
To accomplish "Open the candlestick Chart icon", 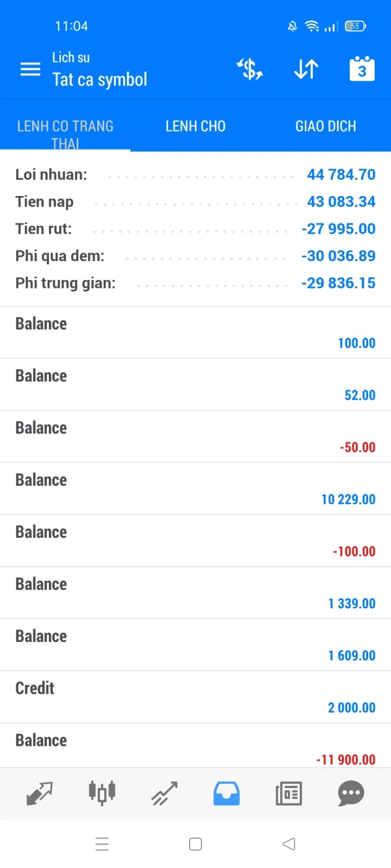I will click(x=102, y=793).
